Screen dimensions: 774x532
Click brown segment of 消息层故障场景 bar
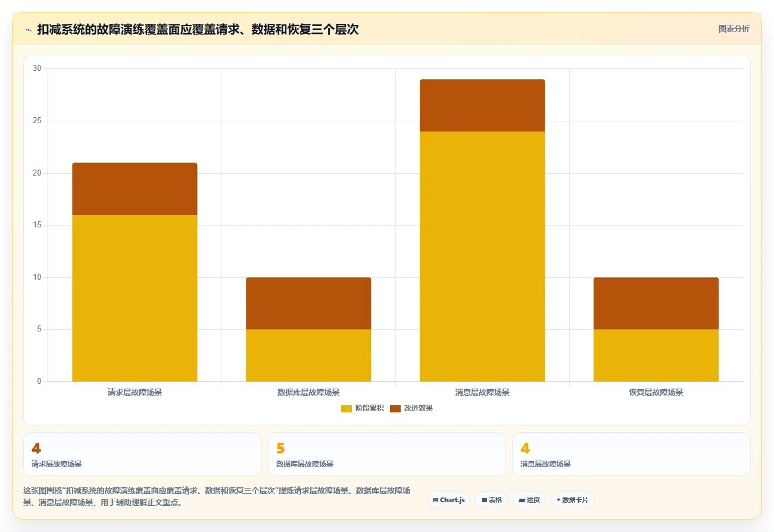pyautogui.click(x=482, y=105)
